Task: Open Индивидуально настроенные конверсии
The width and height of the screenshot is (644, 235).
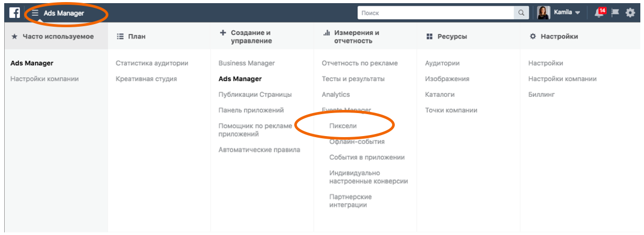Action: click(x=369, y=177)
